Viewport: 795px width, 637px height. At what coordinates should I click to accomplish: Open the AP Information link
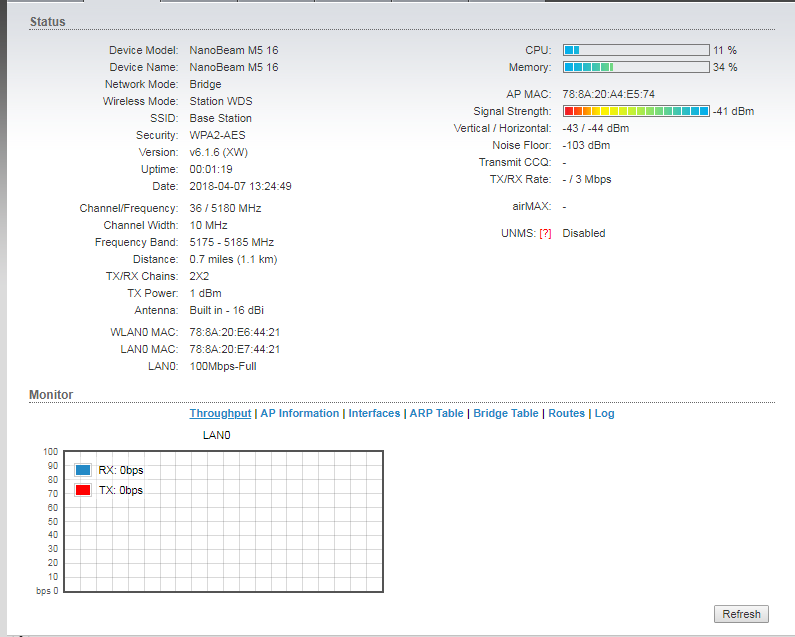300,413
